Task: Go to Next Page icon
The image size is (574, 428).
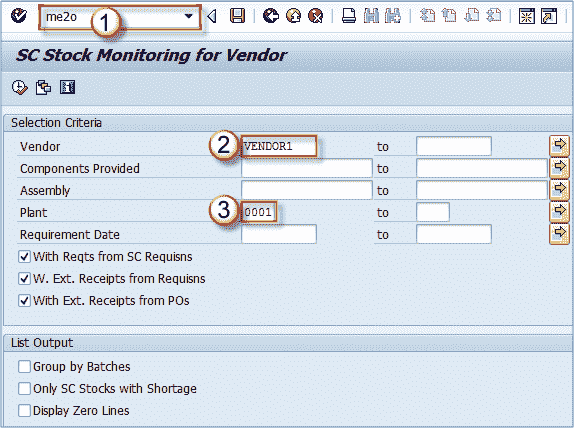Action: (x=472, y=16)
